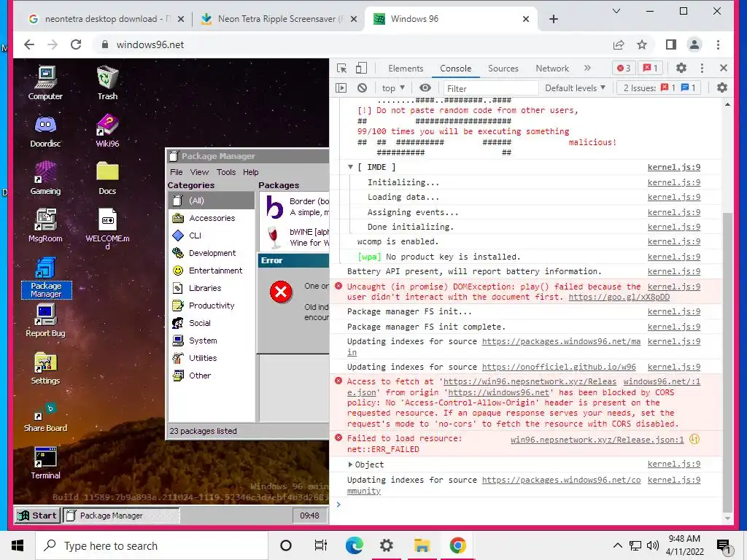Focus the console Filter field
Image resolution: width=747 pixels, height=560 pixels.
[491, 88]
